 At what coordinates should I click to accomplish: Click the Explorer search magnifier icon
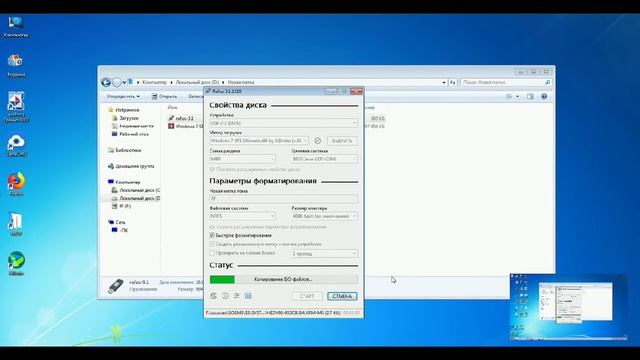coord(547,82)
